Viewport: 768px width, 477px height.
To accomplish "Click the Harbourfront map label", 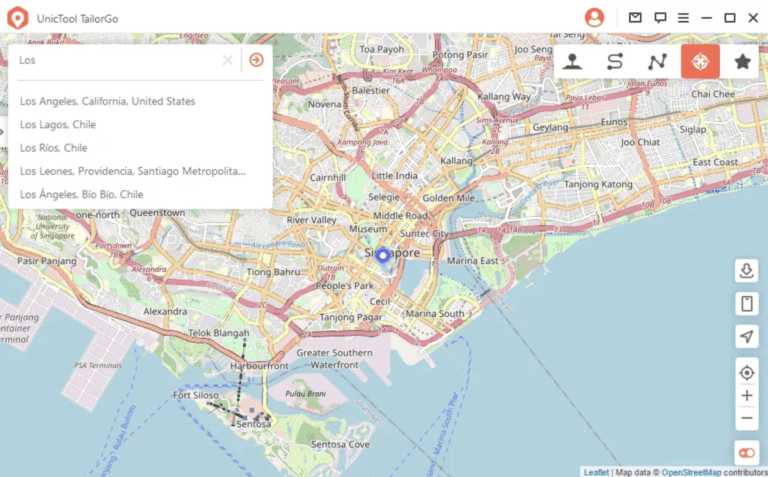I will (x=259, y=366).
